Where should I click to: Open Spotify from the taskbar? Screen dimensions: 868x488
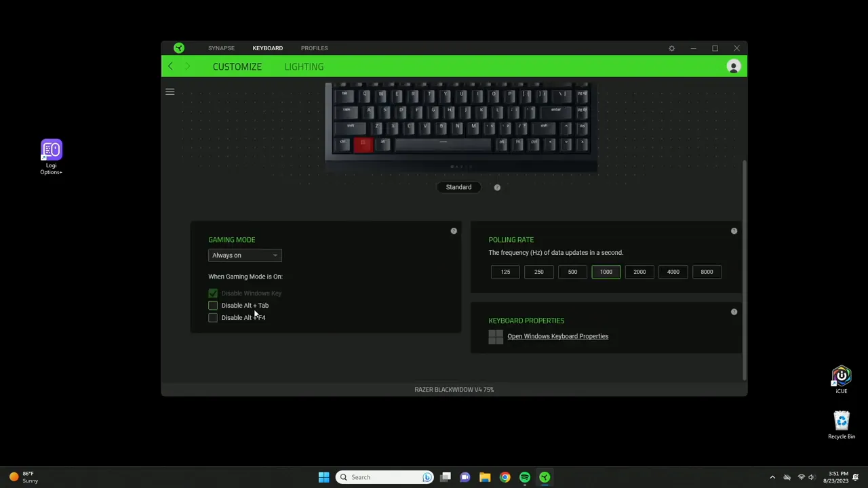pos(525,477)
